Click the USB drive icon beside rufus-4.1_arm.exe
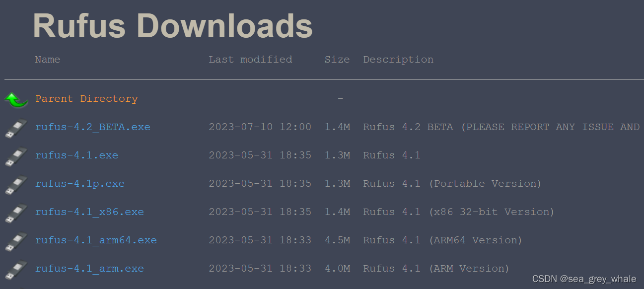 (x=15, y=269)
